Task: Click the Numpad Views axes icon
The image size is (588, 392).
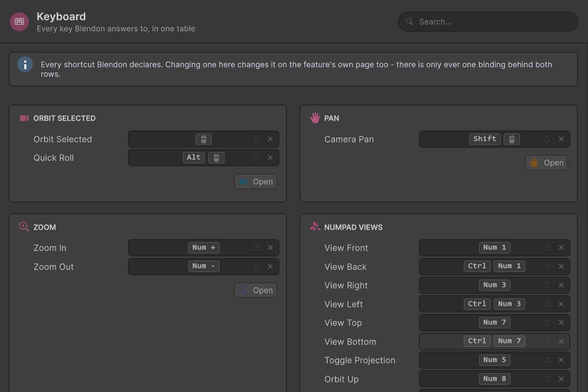Action: pyautogui.click(x=315, y=226)
